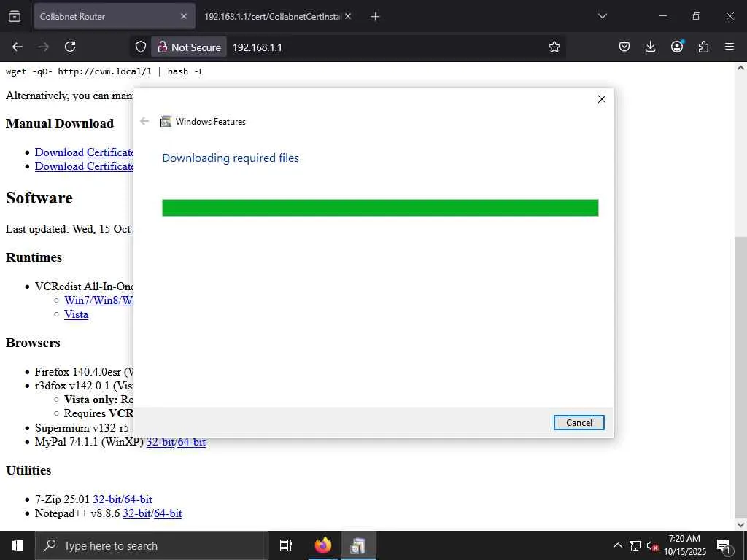The image size is (747, 560).
Task: Click the scrollbar down arrow
Action: click(740, 525)
